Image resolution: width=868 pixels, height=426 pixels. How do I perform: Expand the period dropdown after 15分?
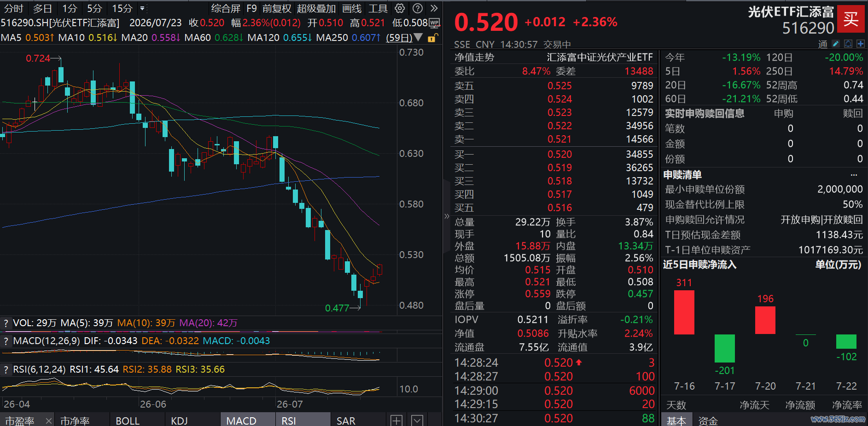point(142,8)
